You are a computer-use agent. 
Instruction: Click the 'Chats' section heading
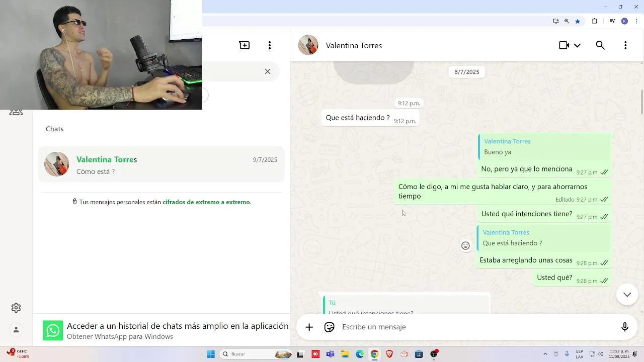54,129
